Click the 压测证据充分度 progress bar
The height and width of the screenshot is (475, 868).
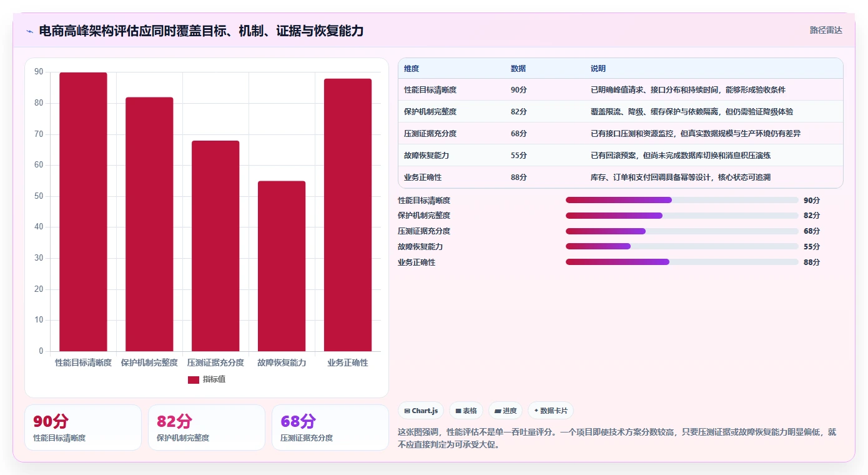[682, 231]
